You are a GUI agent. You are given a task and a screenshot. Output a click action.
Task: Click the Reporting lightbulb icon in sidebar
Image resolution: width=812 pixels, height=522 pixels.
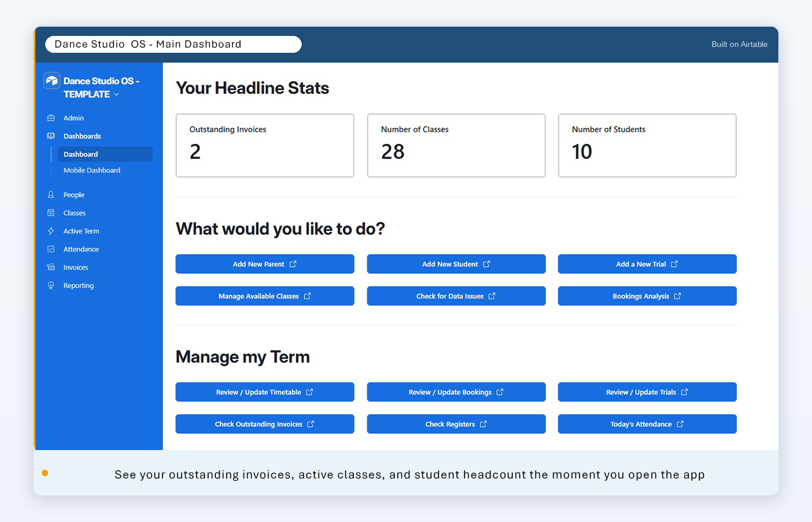(x=51, y=285)
